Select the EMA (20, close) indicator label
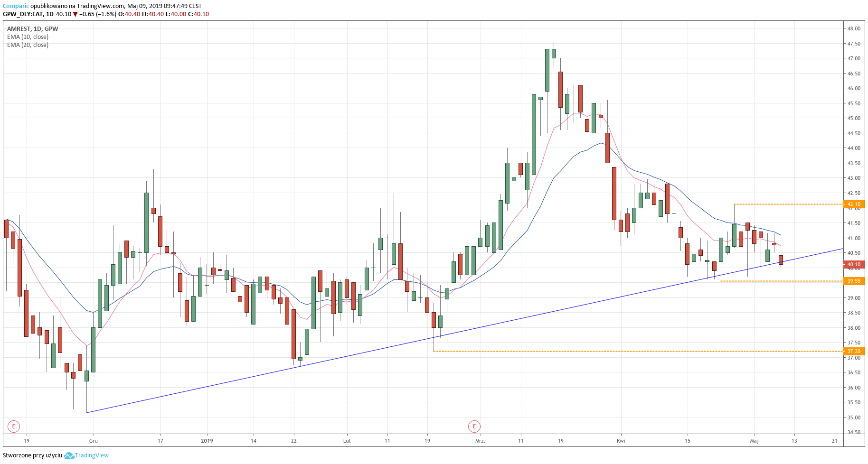 click(x=28, y=45)
